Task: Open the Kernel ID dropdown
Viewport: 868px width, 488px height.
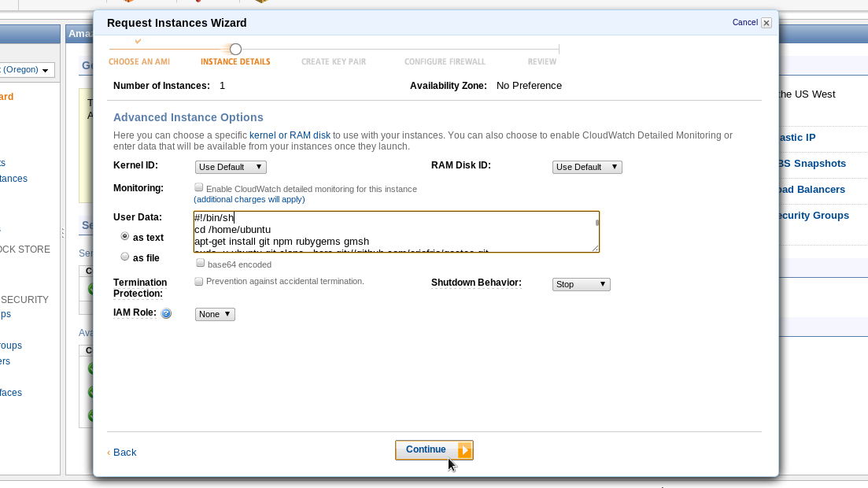Action: [x=231, y=167]
